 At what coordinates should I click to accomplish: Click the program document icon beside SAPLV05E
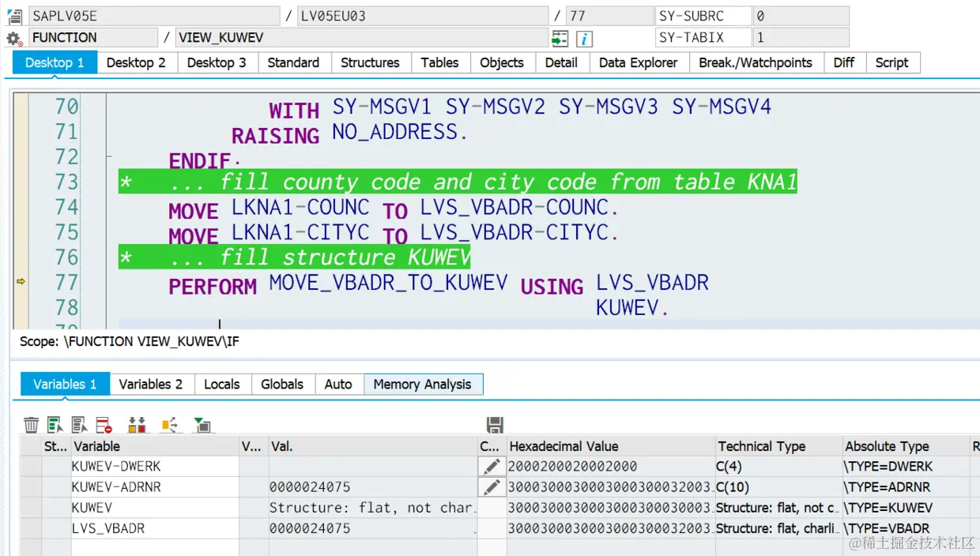pos(14,17)
